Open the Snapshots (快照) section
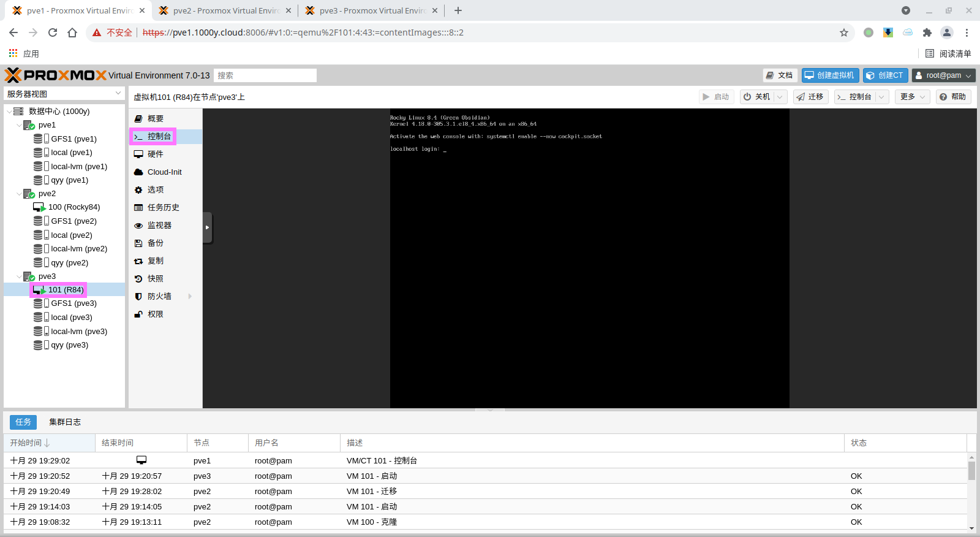 click(155, 278)
